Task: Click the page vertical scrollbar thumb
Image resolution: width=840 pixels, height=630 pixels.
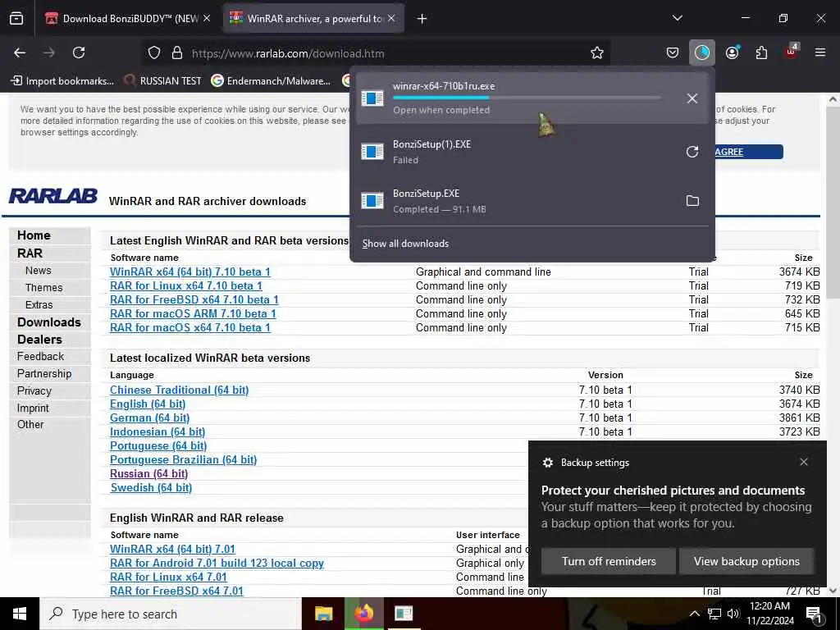Action: (833, 203)
